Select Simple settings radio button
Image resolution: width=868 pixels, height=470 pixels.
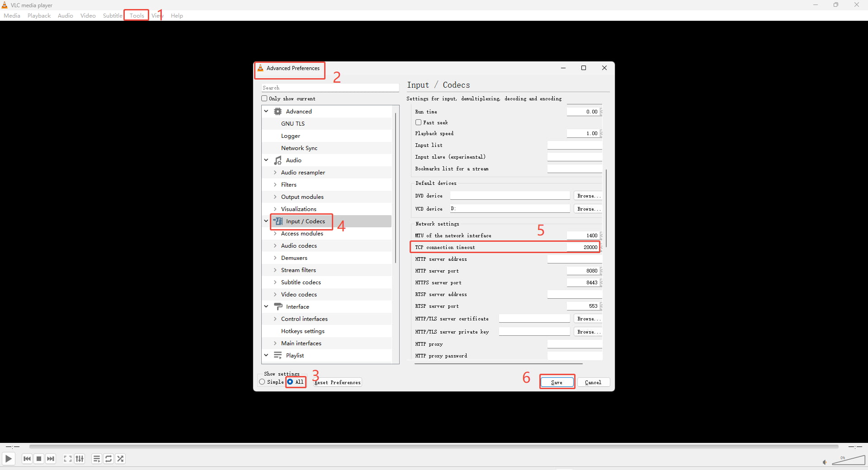[x=262, y=382]
